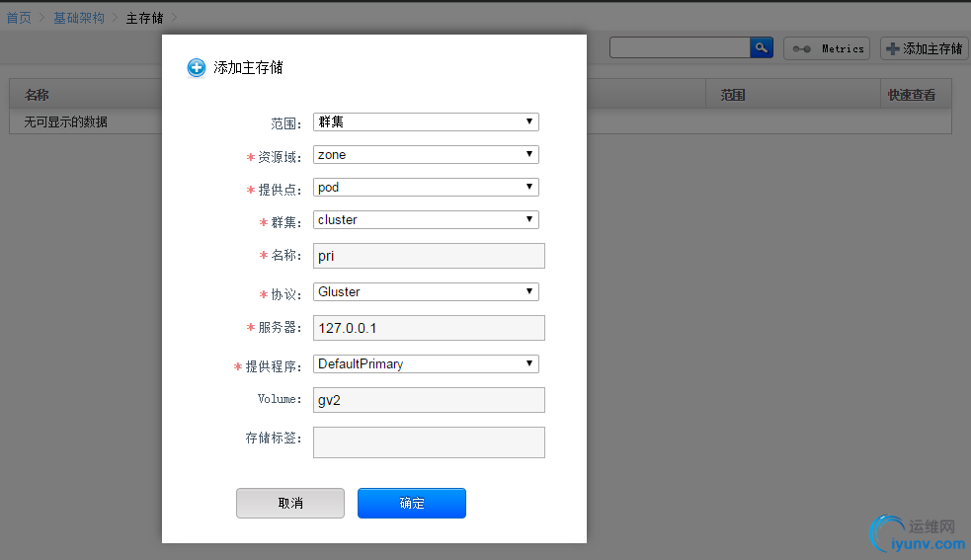
Task: Open the 资源域 dropdown showing zone
Action: pos(426,154)
